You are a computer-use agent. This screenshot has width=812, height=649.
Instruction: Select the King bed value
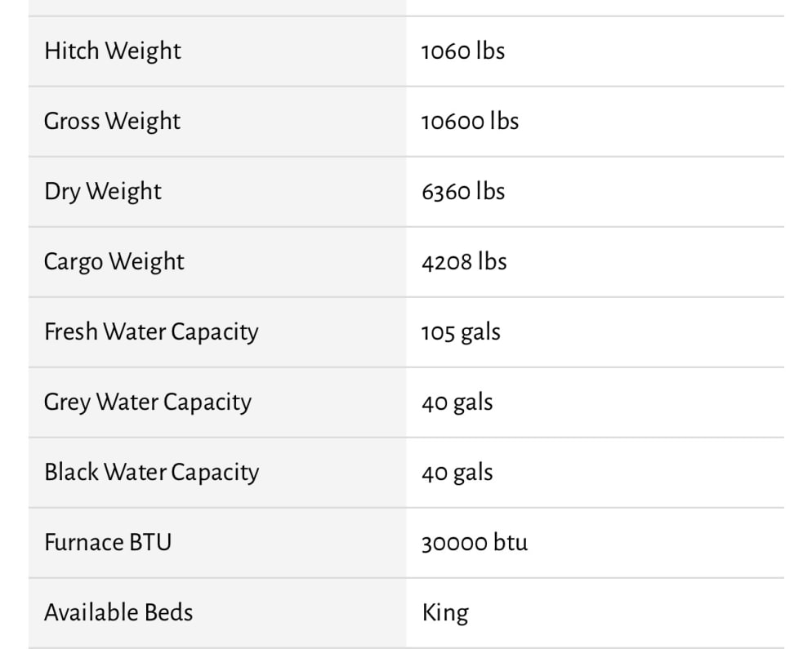click(445, 613)
